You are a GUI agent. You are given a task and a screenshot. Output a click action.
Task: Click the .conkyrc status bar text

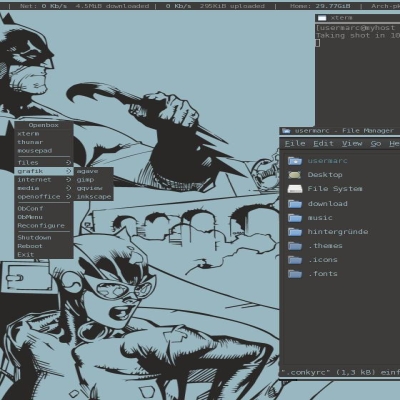pyautogui.click(x=340, y=372)
